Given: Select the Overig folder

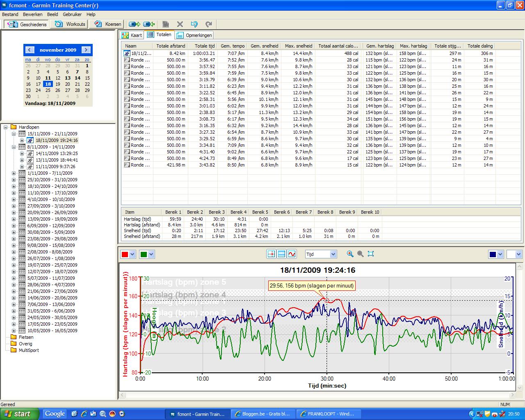Looking at the screenshot, I should tap(25, 344).
